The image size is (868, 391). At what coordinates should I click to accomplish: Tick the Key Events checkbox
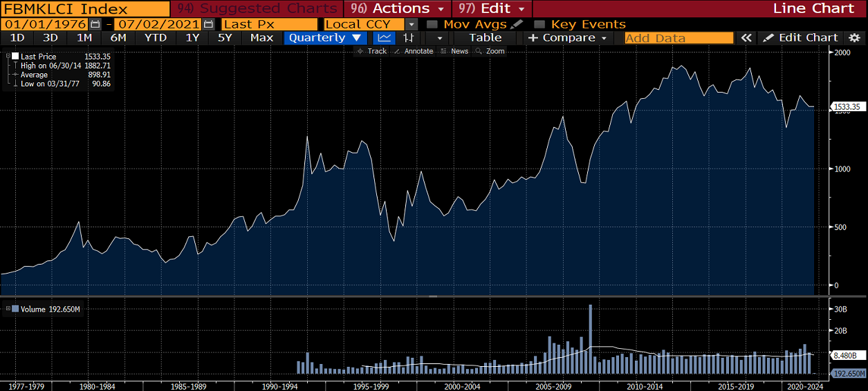(539, 24)
